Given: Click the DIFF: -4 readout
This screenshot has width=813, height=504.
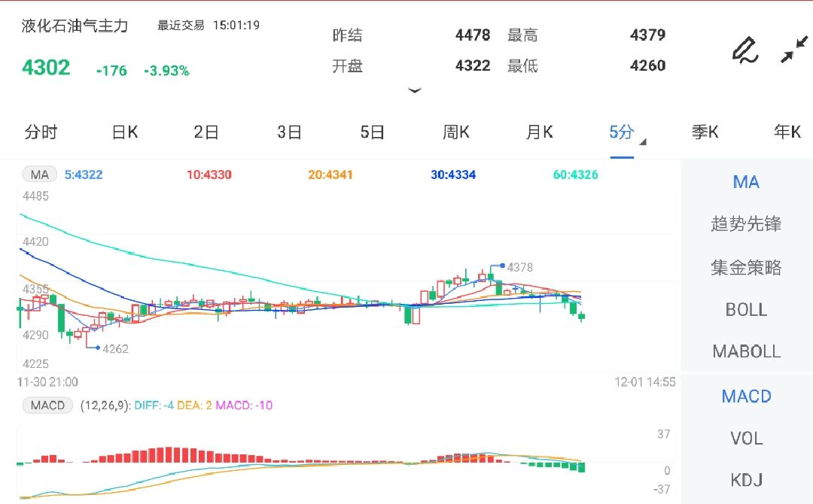Looking at the screenshot, I should 154,405.
